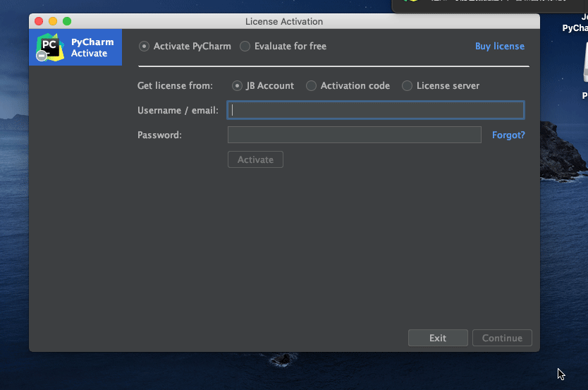Click the Activate button
This screenshot has height=390, width=588.
coord(255,159)
